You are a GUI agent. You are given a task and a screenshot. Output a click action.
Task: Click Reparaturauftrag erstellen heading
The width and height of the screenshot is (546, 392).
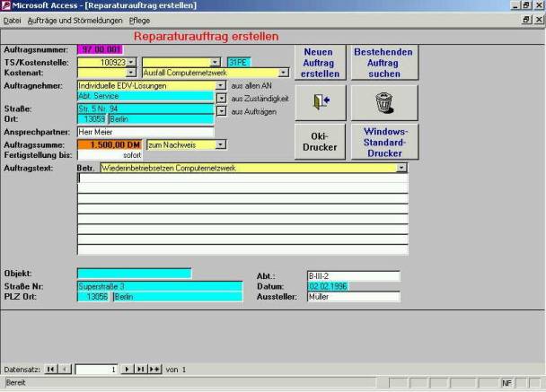click(207, 37)
